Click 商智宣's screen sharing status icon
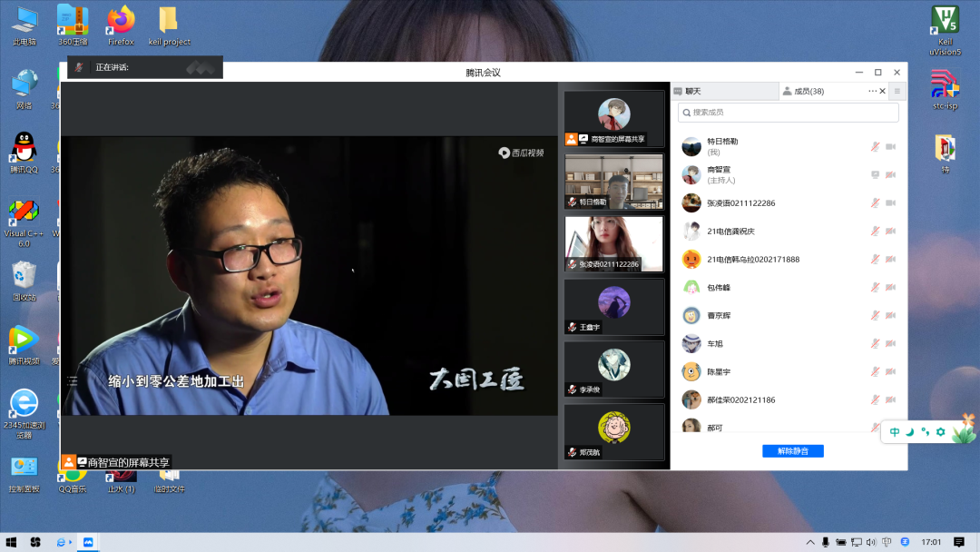 [875, 174]
